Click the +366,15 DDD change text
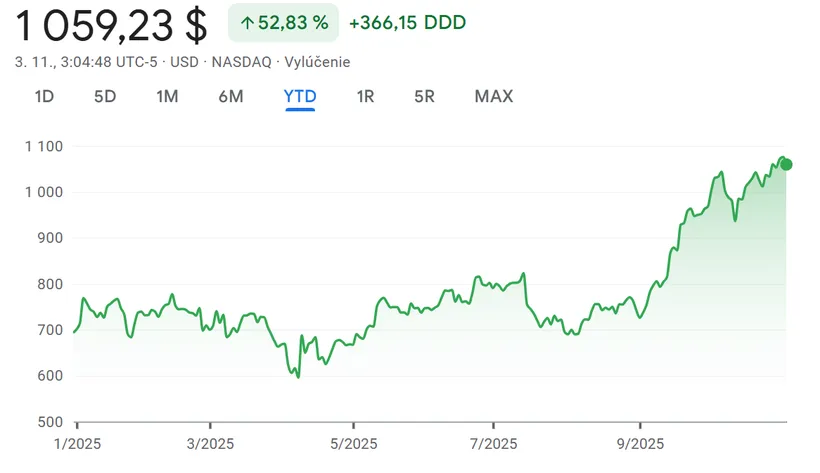 coord(407,23)
